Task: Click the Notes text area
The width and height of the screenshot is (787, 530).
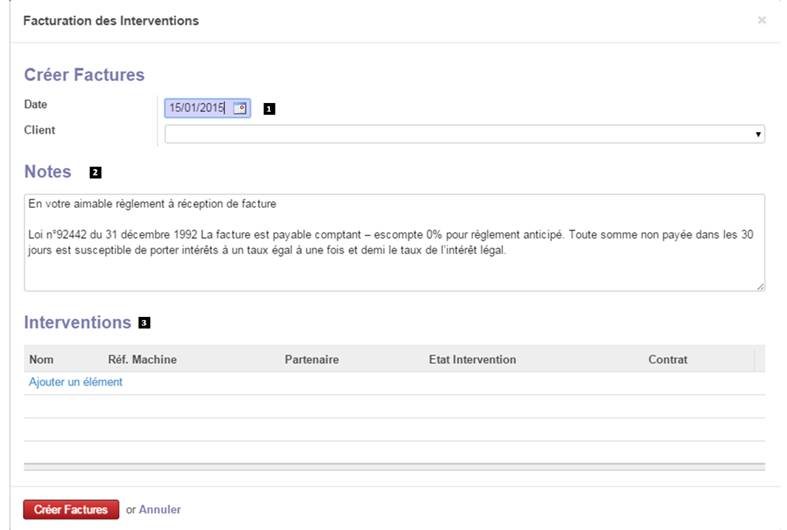Action: (395, 242)
